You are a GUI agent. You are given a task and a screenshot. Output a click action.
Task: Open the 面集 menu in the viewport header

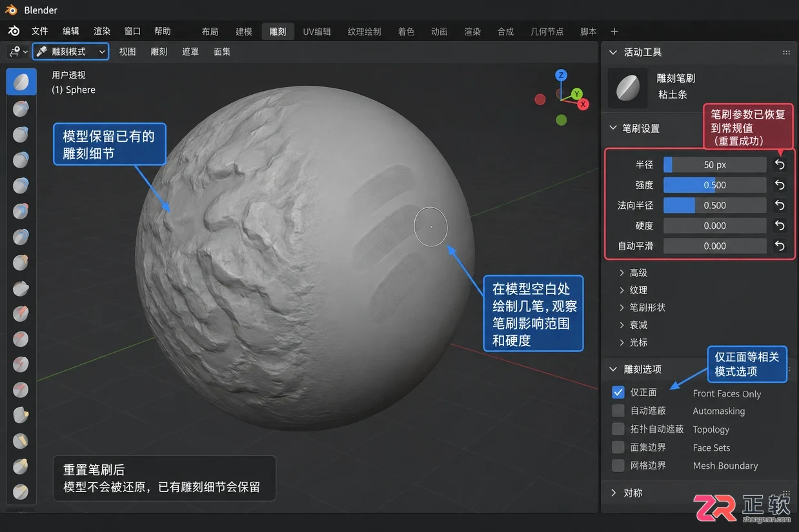point(222,52)
